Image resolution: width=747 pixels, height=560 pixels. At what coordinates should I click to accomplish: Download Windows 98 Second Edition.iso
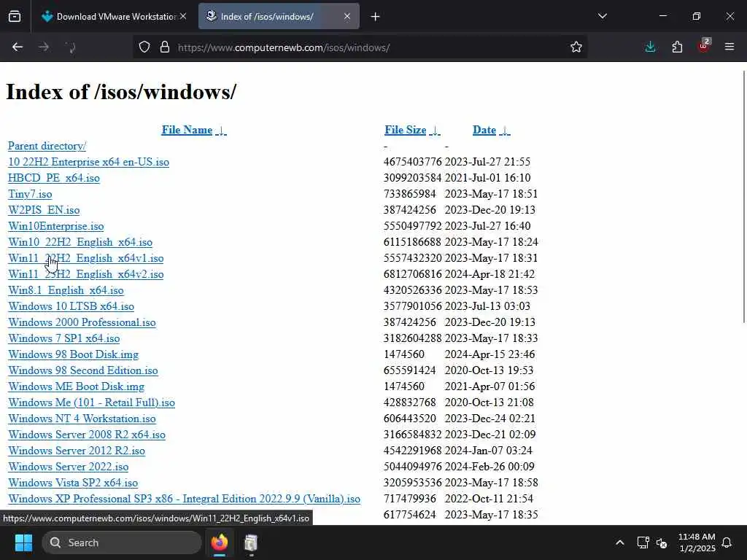point(83,370)
